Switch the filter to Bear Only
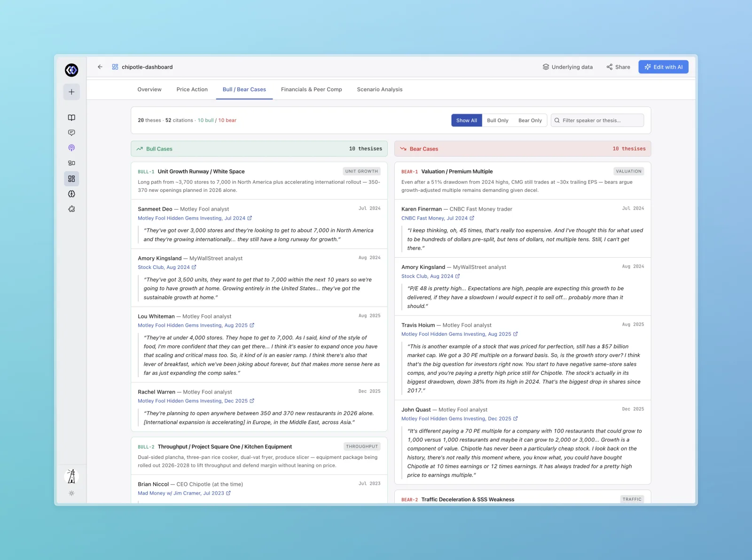The image size is (752, 560). [x=530, y=120]
